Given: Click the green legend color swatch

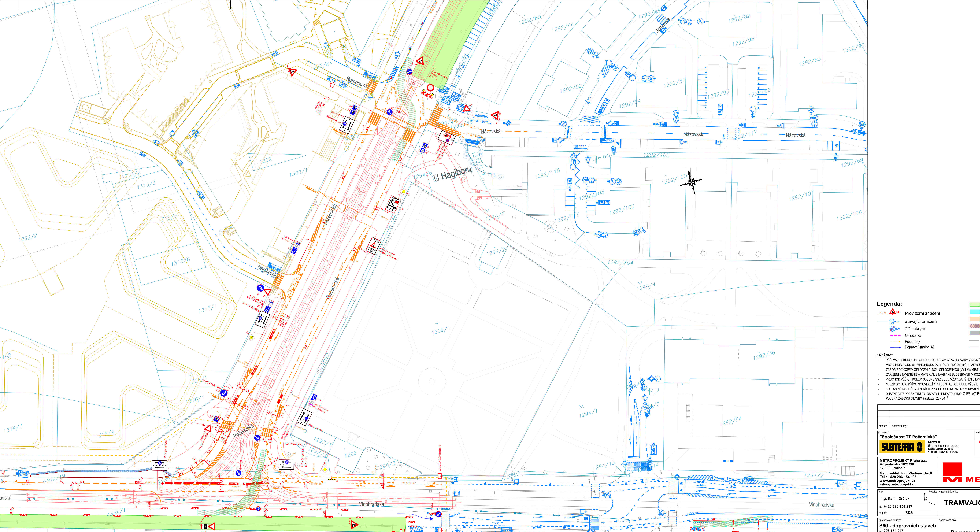Looking at the screenshot, I should (x=975, y=305).
